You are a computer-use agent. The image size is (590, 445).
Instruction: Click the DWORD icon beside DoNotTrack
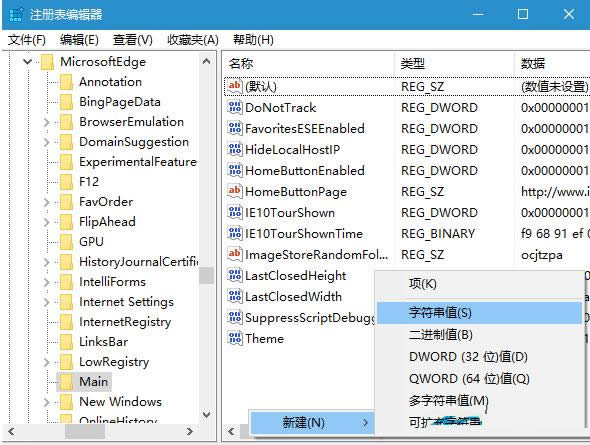(x=234, y=107)
